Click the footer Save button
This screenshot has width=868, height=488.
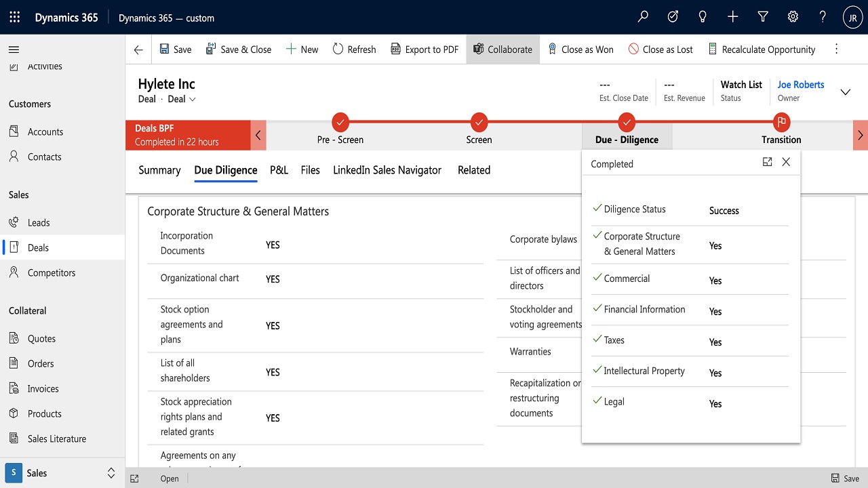[845, 479]
